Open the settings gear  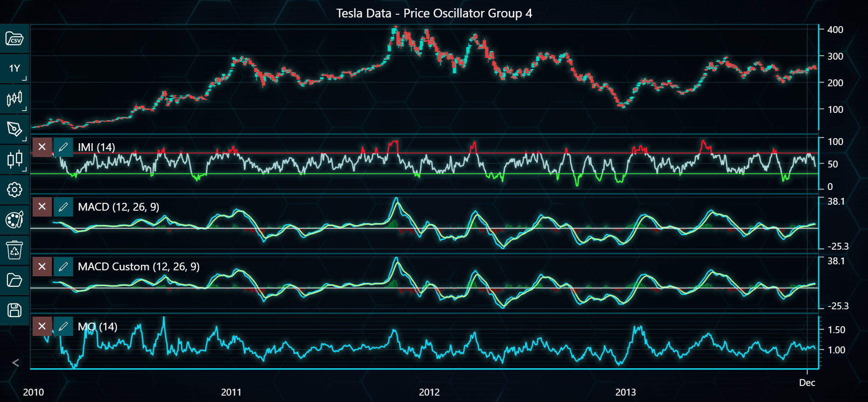click(14, 190)
